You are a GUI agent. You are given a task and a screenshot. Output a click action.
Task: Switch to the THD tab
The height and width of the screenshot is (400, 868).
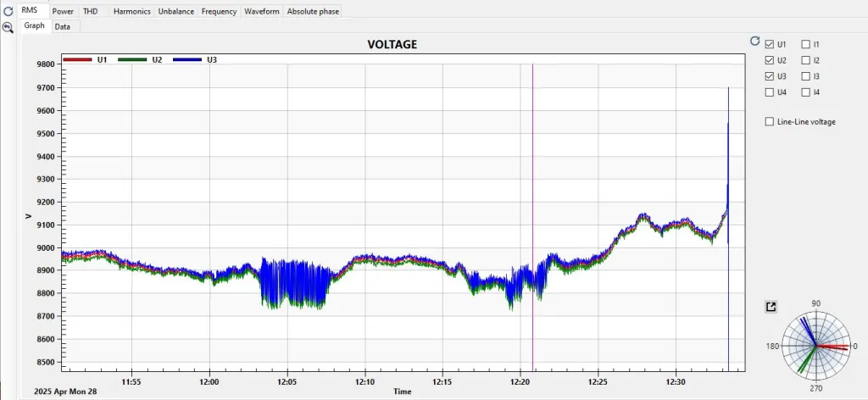coord(90,11)
